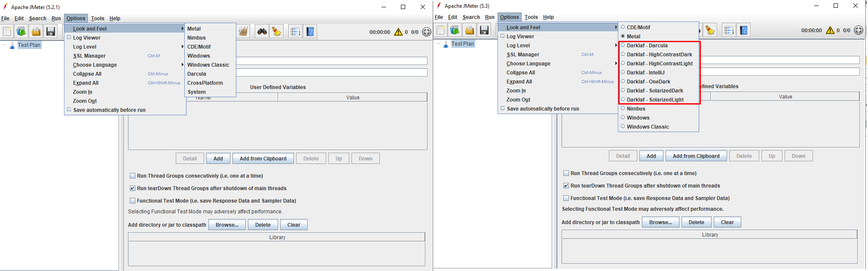Image resolution: width=868 pixels, height=271 pixels.
Task: Click the Add button in JMeter 5.2.1
Action: coord(218,158)
